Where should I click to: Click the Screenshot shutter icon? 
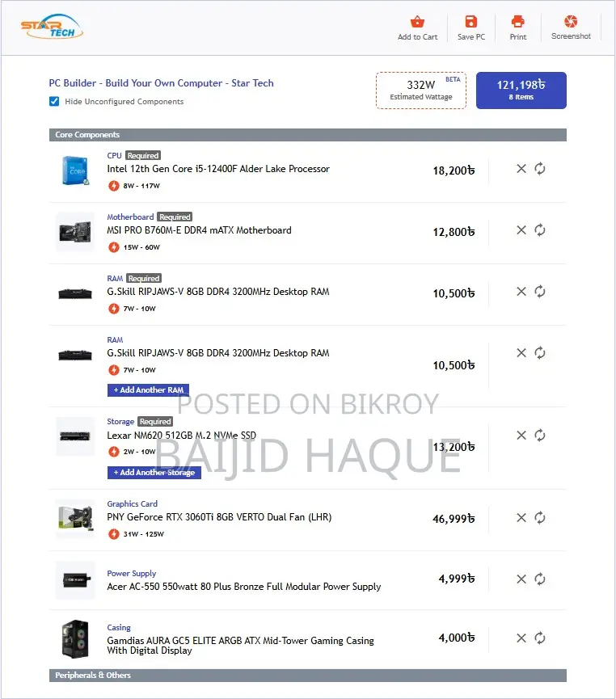[571, 20]
